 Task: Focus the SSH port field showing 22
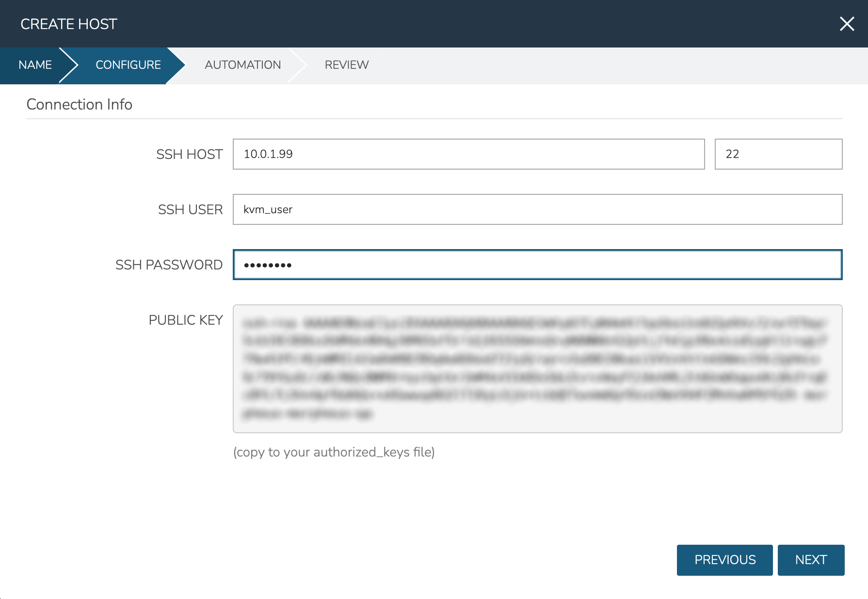[x=778, y=154]
